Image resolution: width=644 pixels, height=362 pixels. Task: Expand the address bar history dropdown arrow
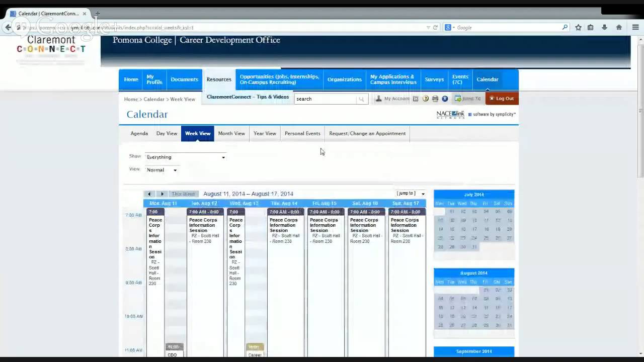(428, 28)
